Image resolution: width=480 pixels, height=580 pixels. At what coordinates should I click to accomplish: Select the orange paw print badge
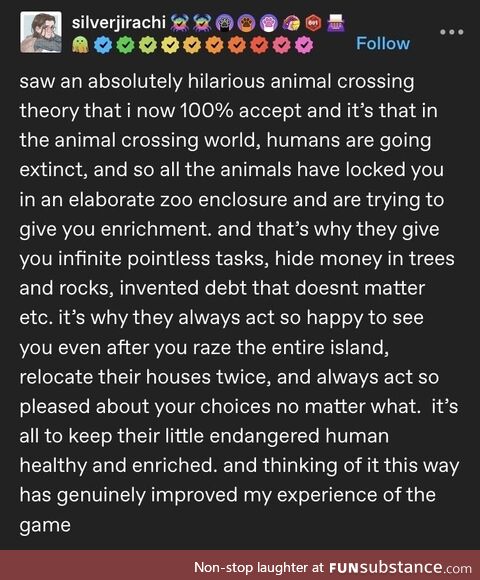pyautogui.click(x=246, y=24)
